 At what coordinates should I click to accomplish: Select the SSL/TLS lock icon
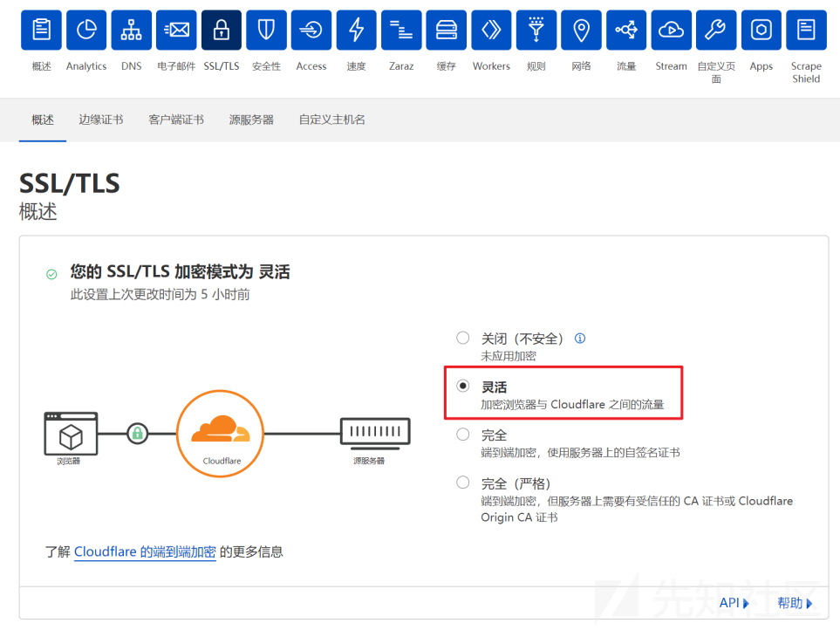click(222, 30)
